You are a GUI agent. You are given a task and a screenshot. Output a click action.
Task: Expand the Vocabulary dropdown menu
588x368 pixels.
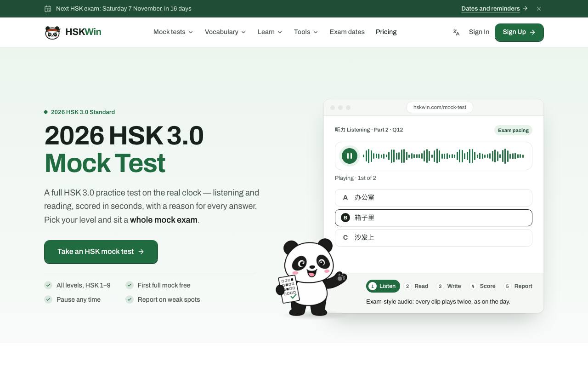[x=226, y=32]
